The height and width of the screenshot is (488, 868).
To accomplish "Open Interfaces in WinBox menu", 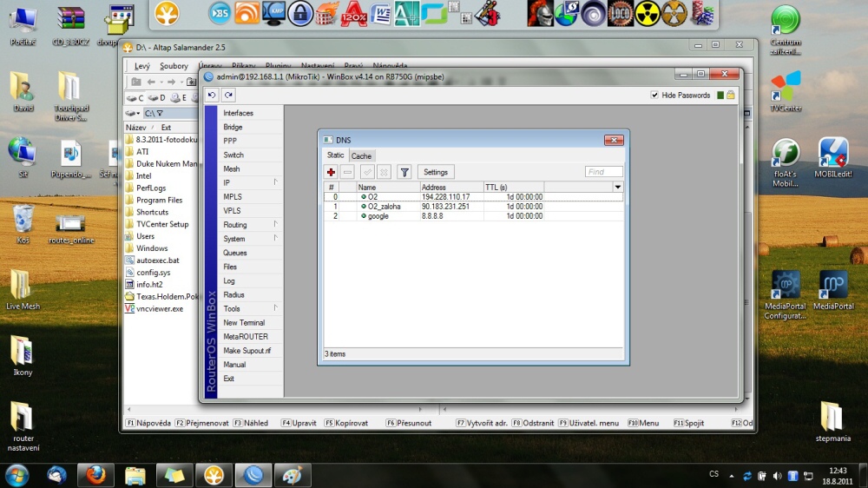I will pos(238,113).
